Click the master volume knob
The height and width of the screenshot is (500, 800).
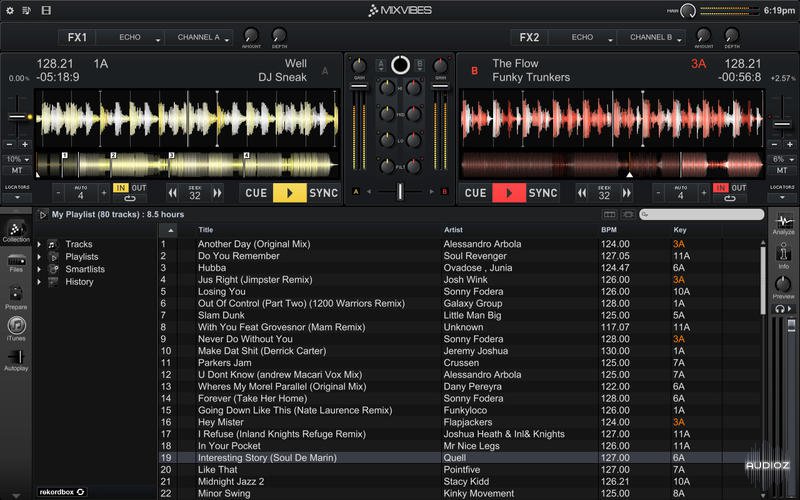(x=688, y=11)
